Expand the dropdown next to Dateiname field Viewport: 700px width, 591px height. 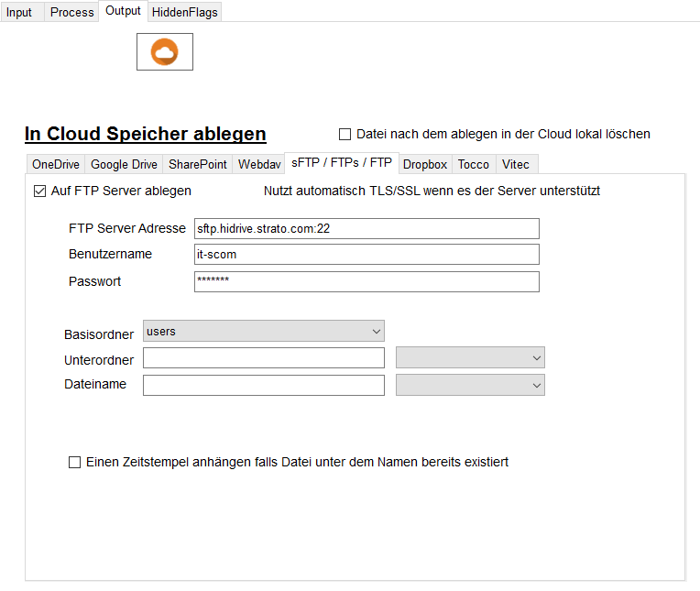(x=470, y=386)
